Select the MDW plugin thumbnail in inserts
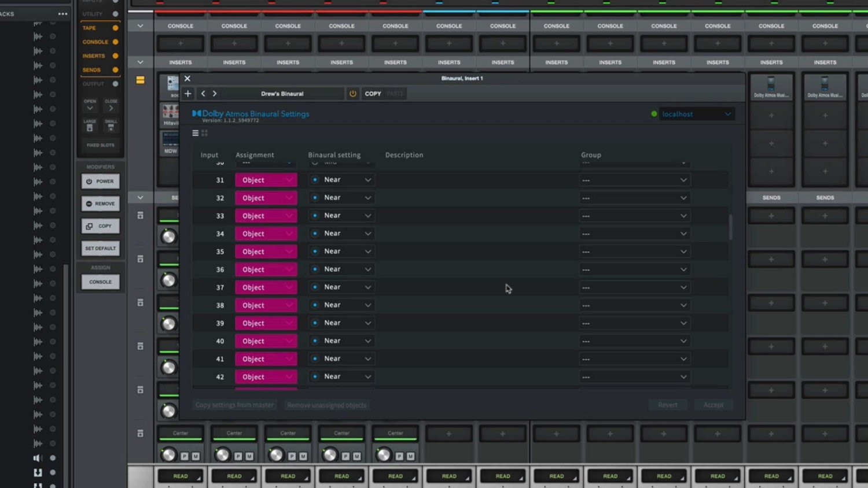The width and height of the screenshot is (868, 488). pos(171,141)
